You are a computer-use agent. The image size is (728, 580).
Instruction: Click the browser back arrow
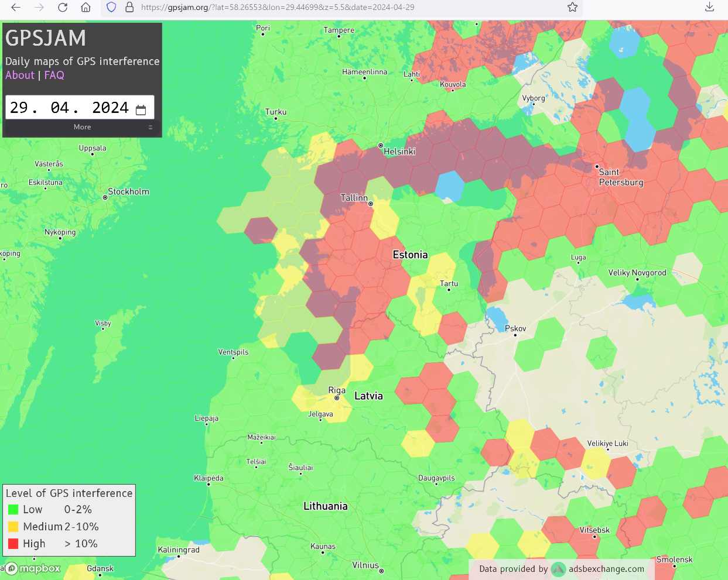(x=16, y=7)
